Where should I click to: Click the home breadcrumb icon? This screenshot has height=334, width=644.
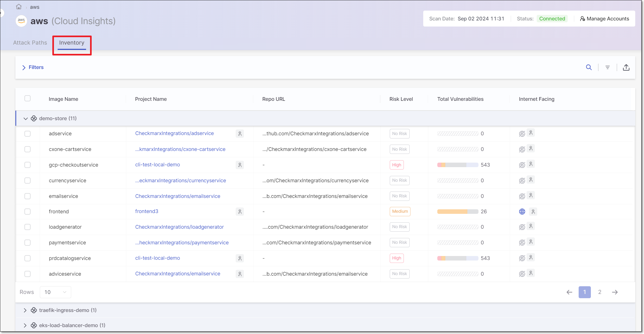(19, 7)
